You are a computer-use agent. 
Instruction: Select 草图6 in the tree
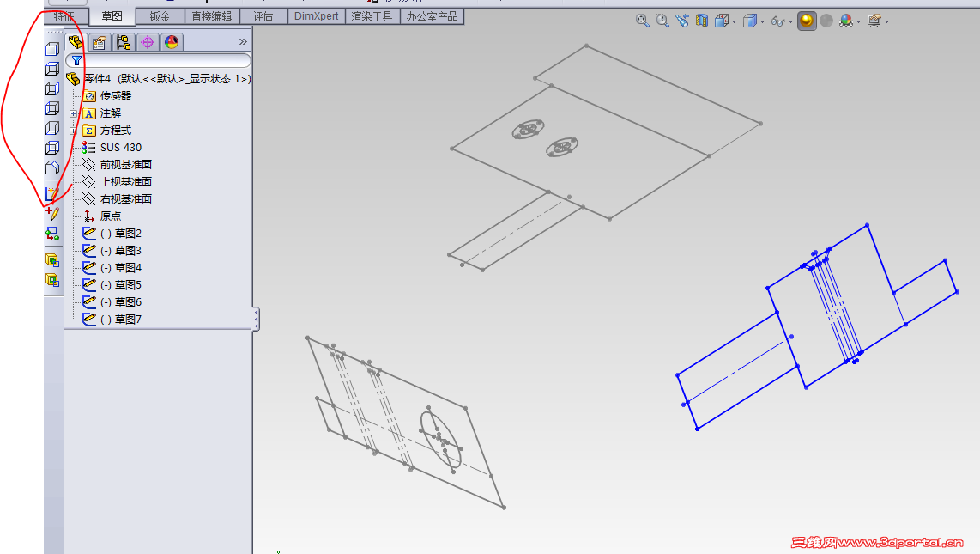tap(121, 302)
